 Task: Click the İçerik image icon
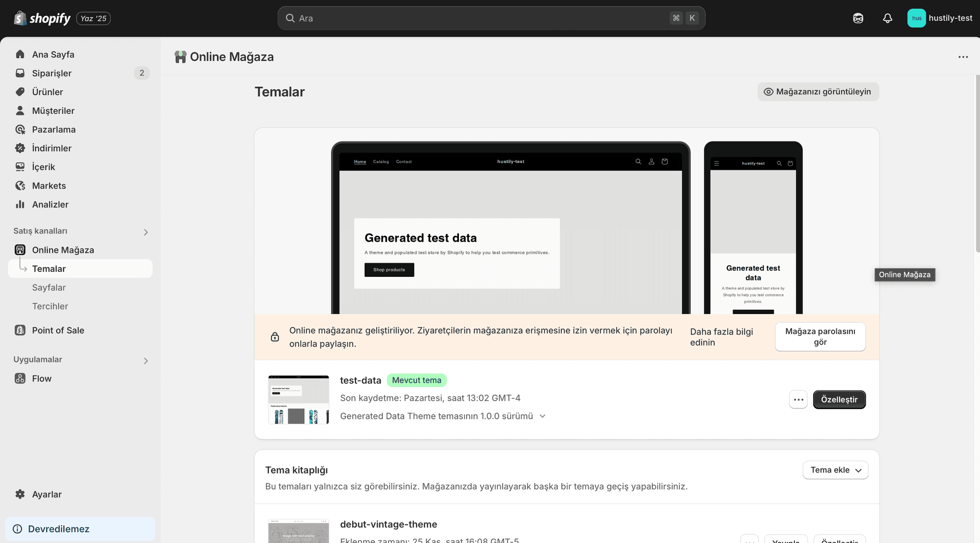coord(20,167)
